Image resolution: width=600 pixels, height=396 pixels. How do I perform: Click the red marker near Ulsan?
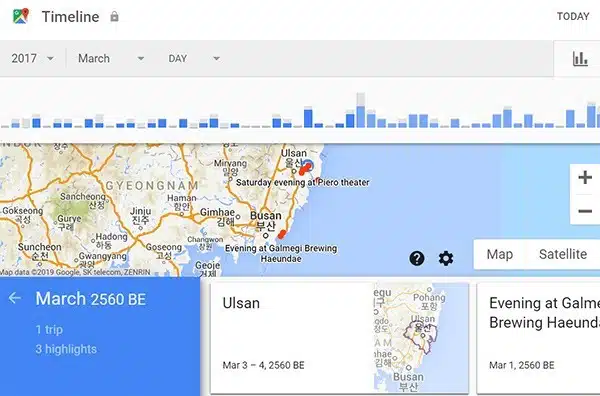(x=304, y=169)
